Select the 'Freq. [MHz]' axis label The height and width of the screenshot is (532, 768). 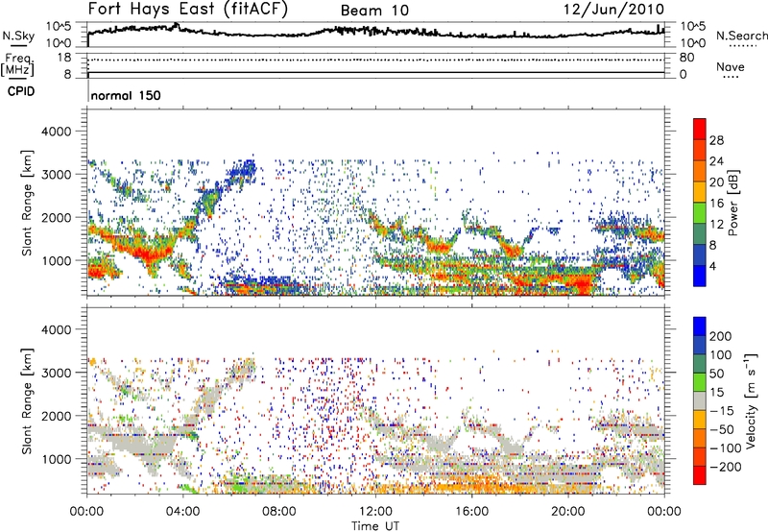pyautogui.click(x=17, y=64)
